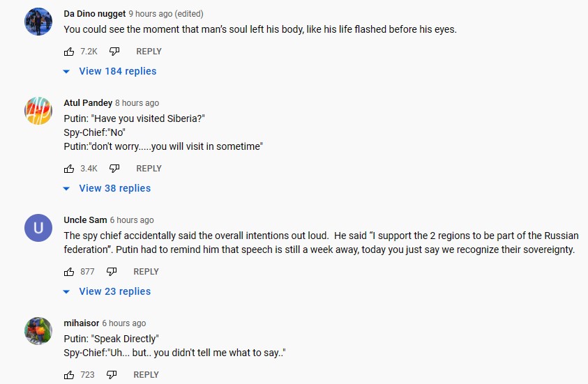588x384 pixels.
Task: Reply to Uncle Sam's comment
Action: pyautogui.click(x=146, y=272)
